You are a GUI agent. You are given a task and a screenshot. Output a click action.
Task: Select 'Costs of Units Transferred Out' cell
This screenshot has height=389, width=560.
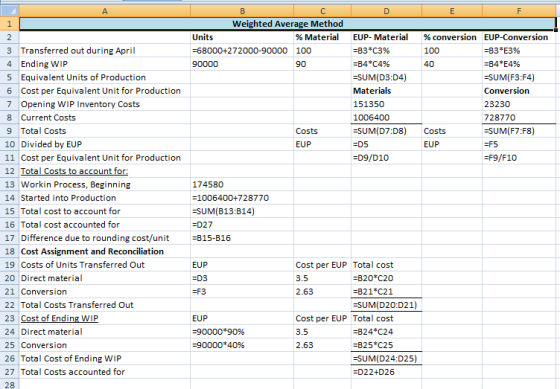pyautogui.click(x=105, y=265)
